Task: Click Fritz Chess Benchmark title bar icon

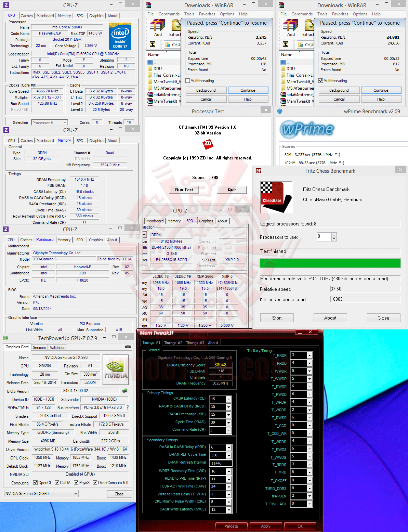Action: tap(259, 171)
